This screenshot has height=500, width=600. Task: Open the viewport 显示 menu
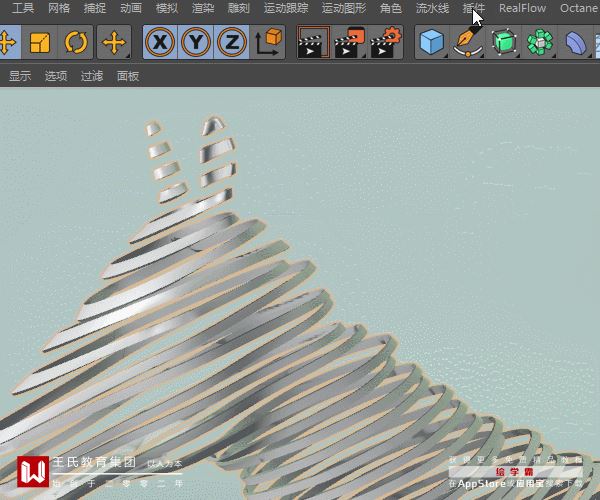coord(20,76)
